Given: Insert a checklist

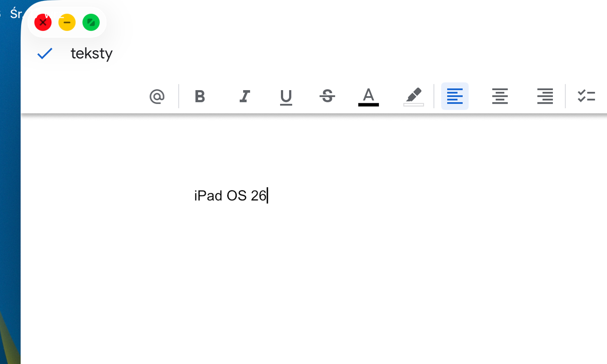Looking at the screenshot, I should (586, 96).
